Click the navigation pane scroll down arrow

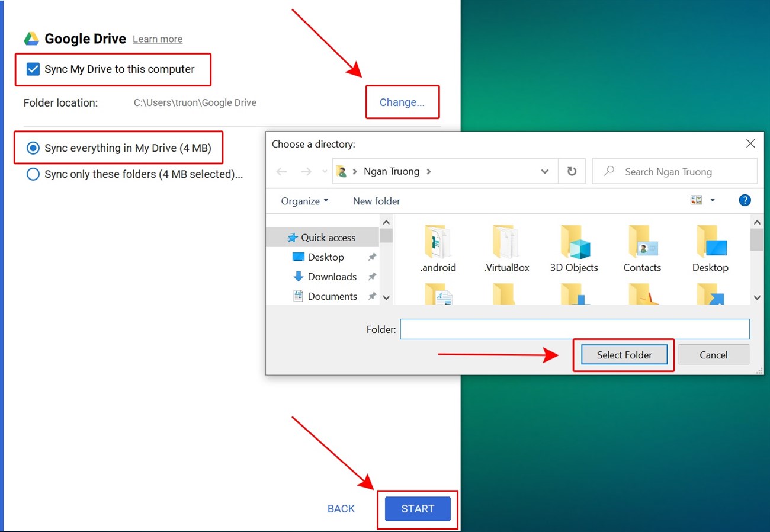[x=386, y=297]
